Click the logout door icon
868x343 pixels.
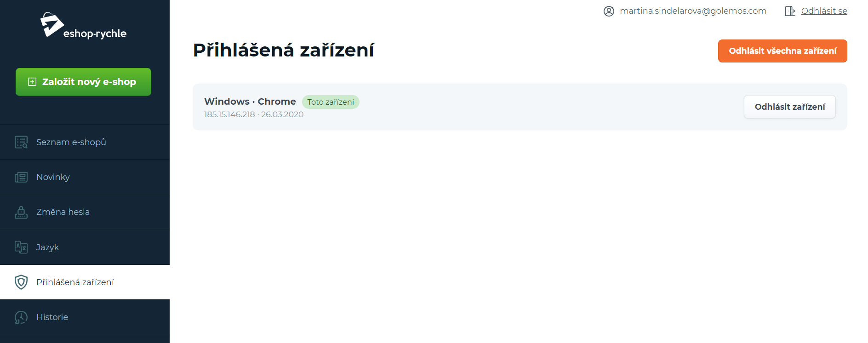click(x=790, y=11)
